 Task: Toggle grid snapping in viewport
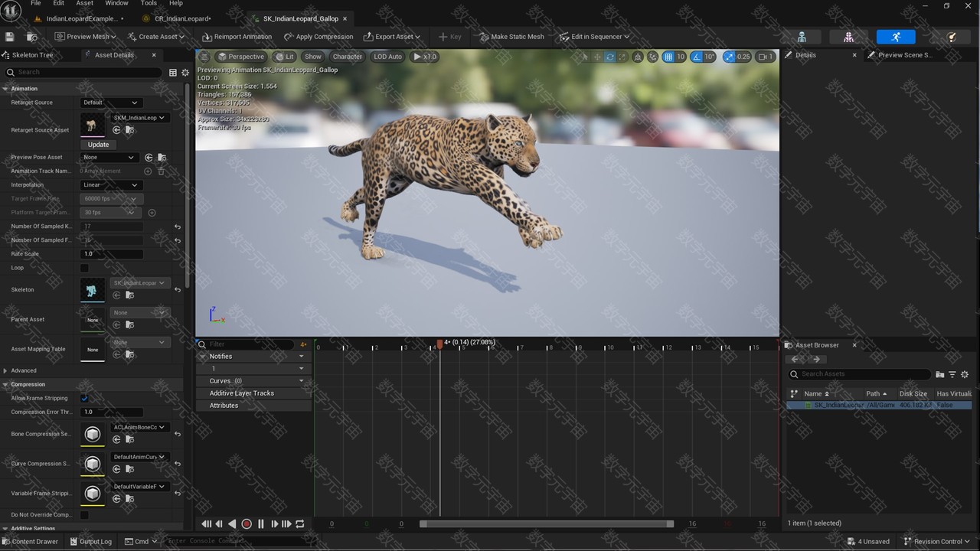[668, 57]
